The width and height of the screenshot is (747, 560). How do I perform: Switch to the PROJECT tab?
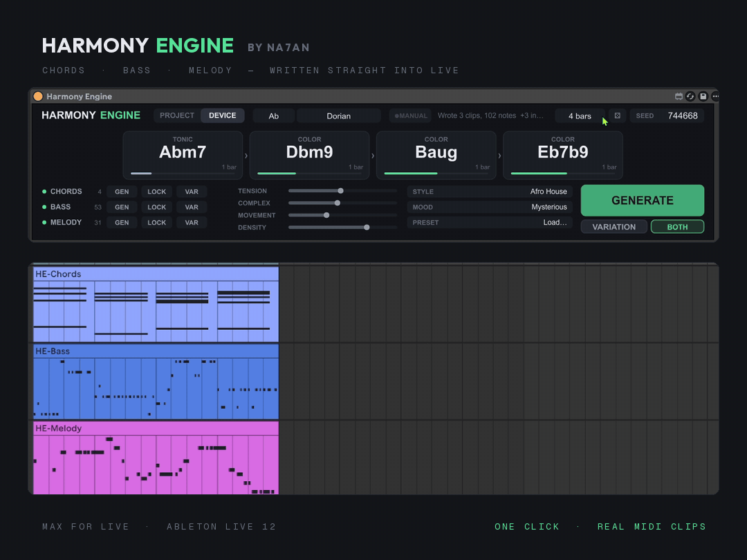click(177, 115)
